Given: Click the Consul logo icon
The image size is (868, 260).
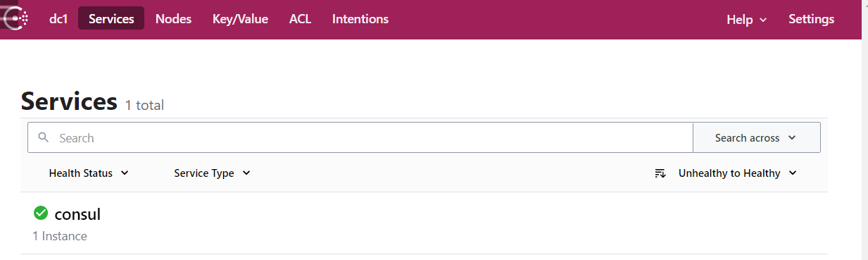Looking at the screenshot, I should click(16, 19).
